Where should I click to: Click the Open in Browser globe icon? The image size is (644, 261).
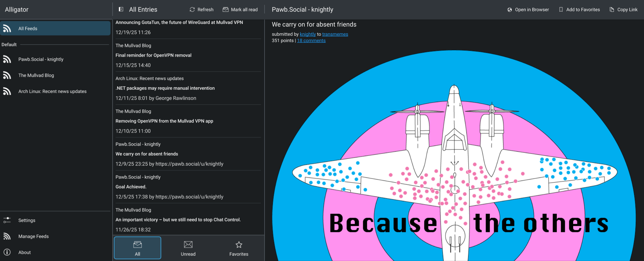(x=509, y=10)
